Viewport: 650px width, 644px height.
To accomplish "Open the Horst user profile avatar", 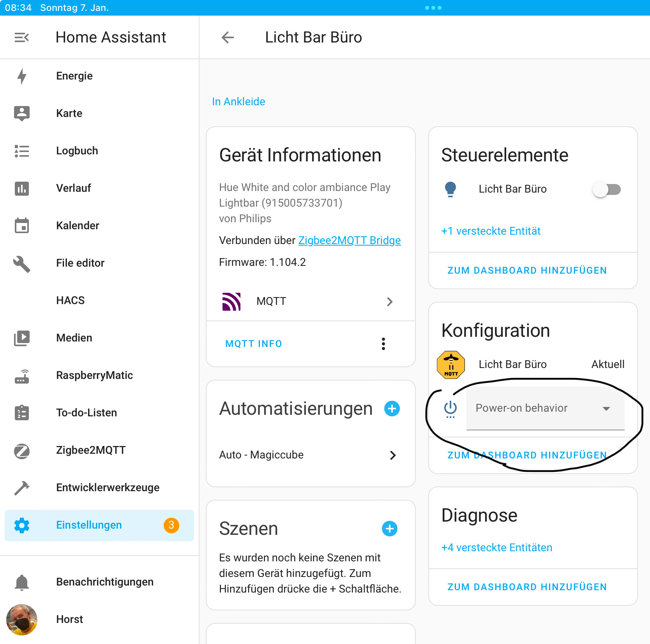I will click(22, 619).
